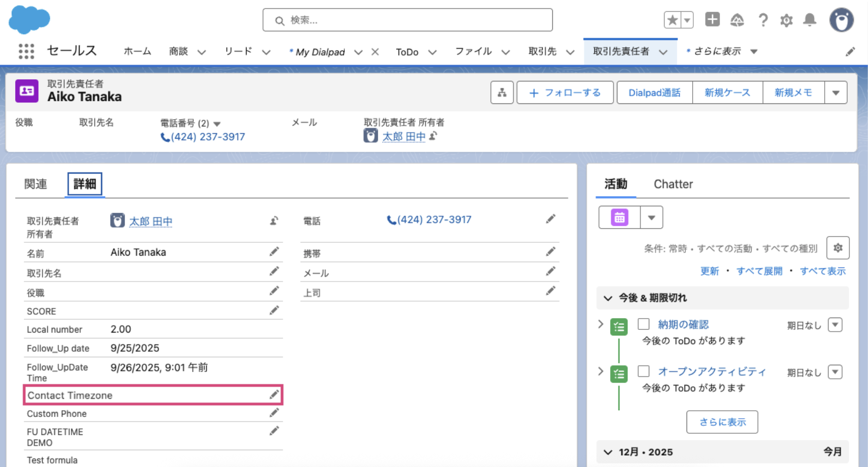Click the Dialpad通話 button
The height and width of the screenshot is (467, 868).
click(654, 93)
